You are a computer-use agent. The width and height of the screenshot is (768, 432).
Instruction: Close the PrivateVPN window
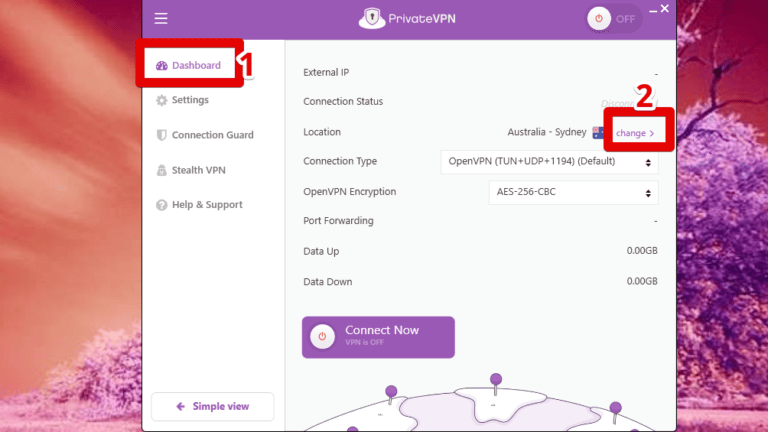[665, 8]
